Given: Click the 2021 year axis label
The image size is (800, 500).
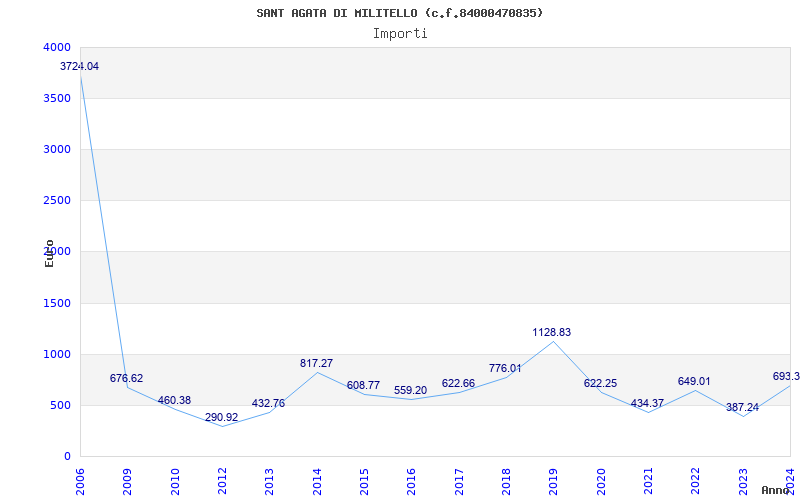Looking at the screenshot, I should pyautogui.click(x=648, y=482).
